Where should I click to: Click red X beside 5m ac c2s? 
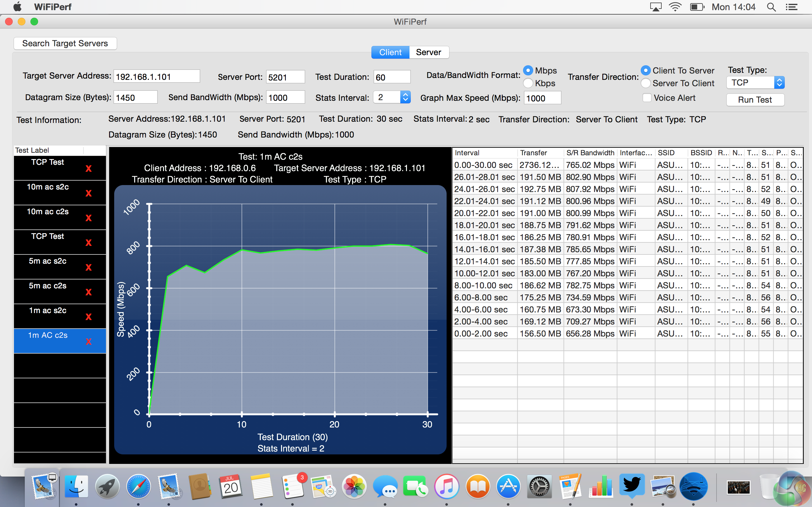(x=88, y=292)
